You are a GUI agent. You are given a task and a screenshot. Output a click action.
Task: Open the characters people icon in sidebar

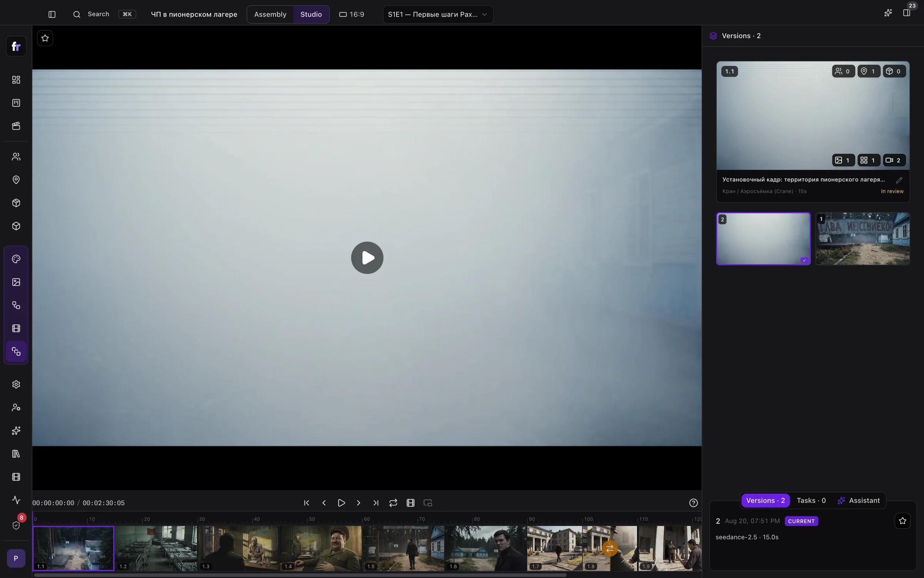coord(16,157)
